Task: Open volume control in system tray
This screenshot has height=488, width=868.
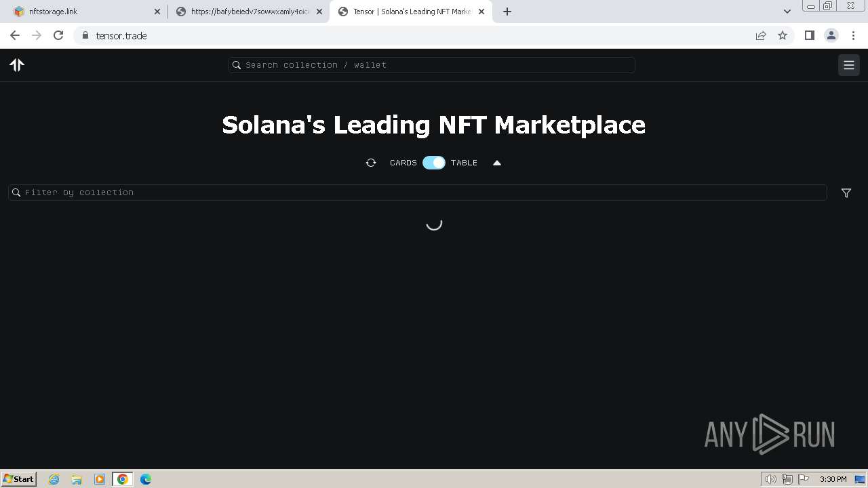Action: coord(771,479)
